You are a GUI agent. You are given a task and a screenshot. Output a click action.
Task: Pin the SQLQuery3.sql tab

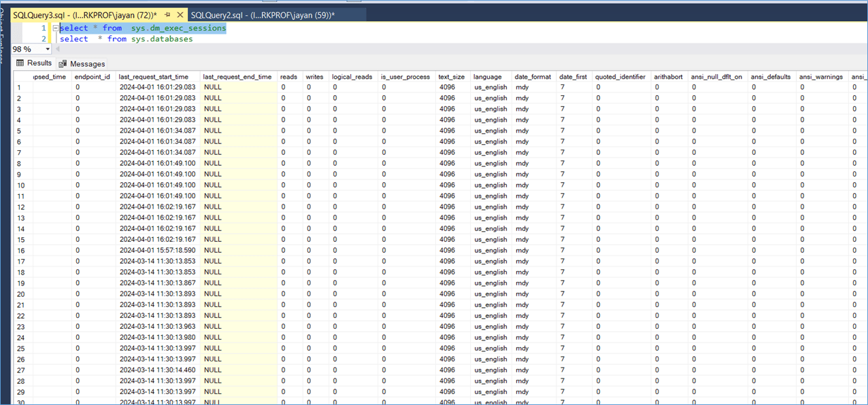click(167, 15)
